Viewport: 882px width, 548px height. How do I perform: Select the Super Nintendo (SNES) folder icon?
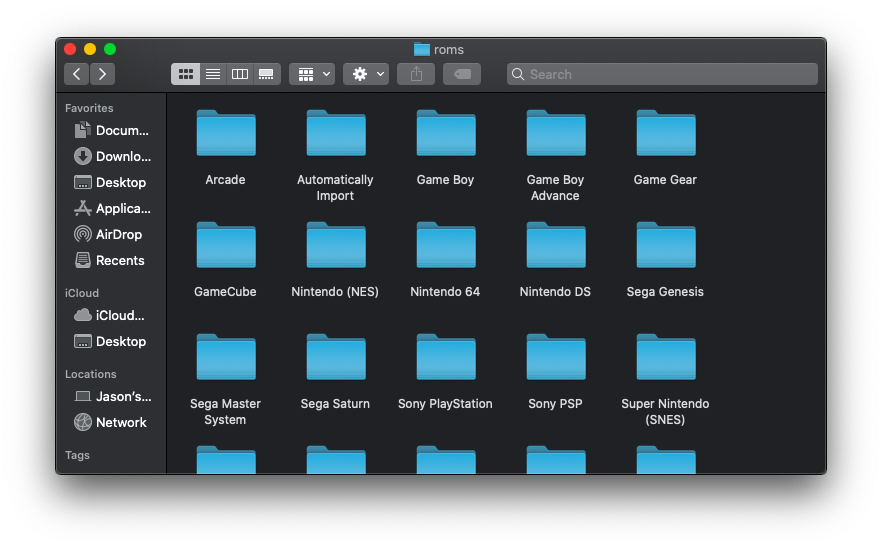[x=666, y=357]
